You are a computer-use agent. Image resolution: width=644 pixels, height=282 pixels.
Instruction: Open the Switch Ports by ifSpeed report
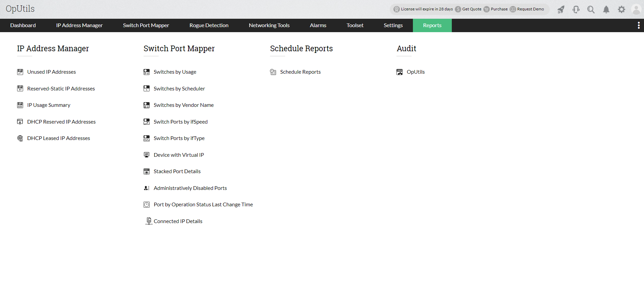click(x=180, y=122)
